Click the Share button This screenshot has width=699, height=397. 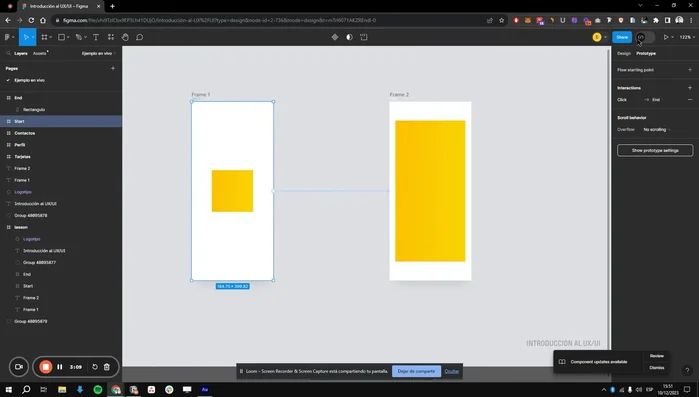[x=622, y=37]
